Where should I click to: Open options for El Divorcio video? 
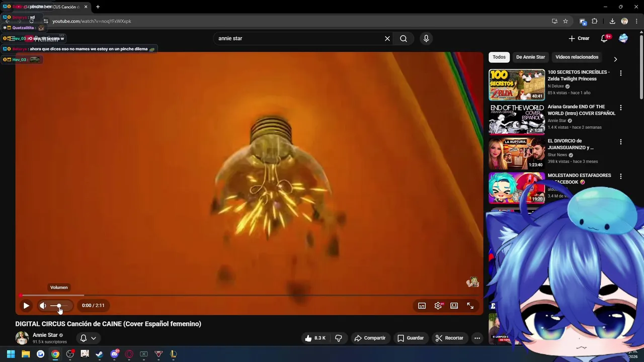(x=620, y=142)
